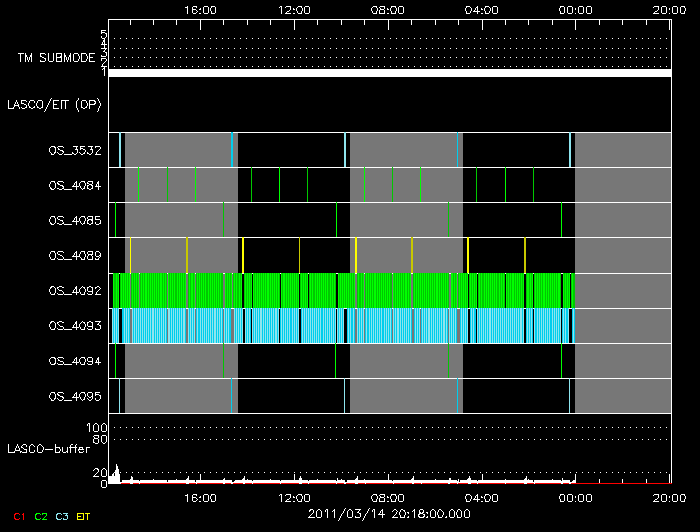Click the LASCO/EIT (DP) label
The image size is (700, 532).
pyautogui.click(x=57, y=104)
